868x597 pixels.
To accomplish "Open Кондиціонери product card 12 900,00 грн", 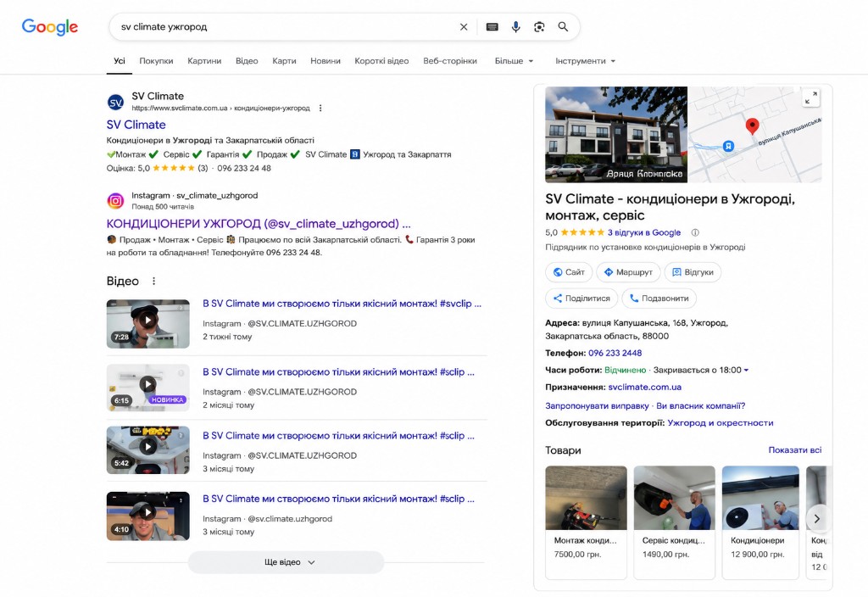I will (760, 522).
